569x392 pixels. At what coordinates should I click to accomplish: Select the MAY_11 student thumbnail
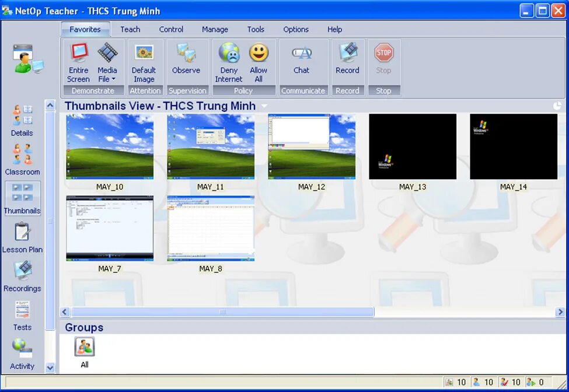point(211,146)
